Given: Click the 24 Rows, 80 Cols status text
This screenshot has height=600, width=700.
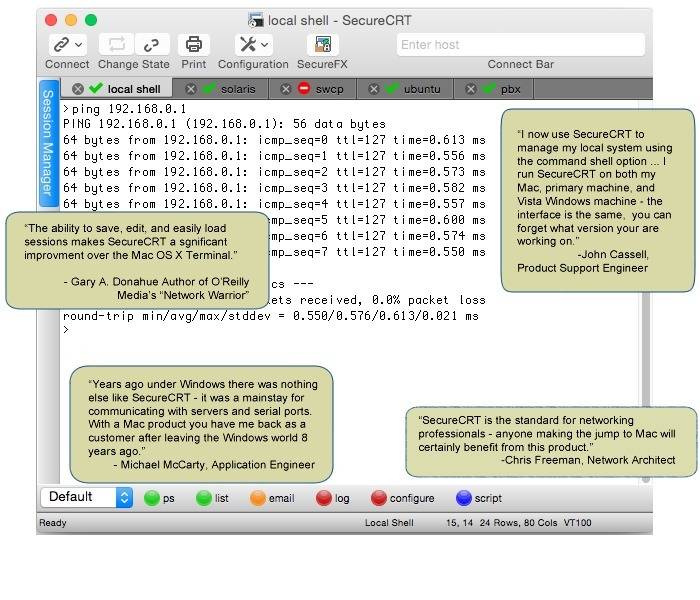Looking at the screenshot, I should (x=518, y=523).
